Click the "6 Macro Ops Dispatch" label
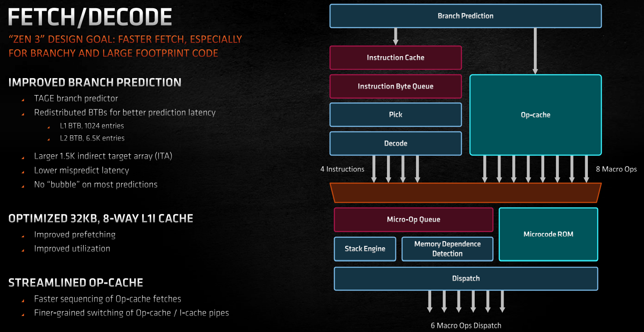 (x=466, y=326)
